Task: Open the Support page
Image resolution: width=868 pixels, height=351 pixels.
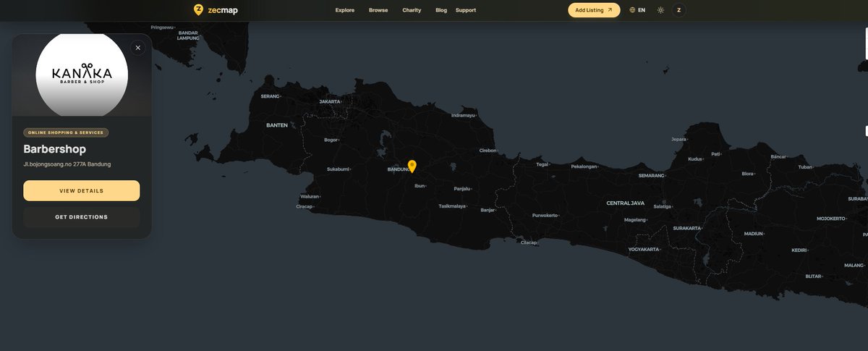Action: 466,10
